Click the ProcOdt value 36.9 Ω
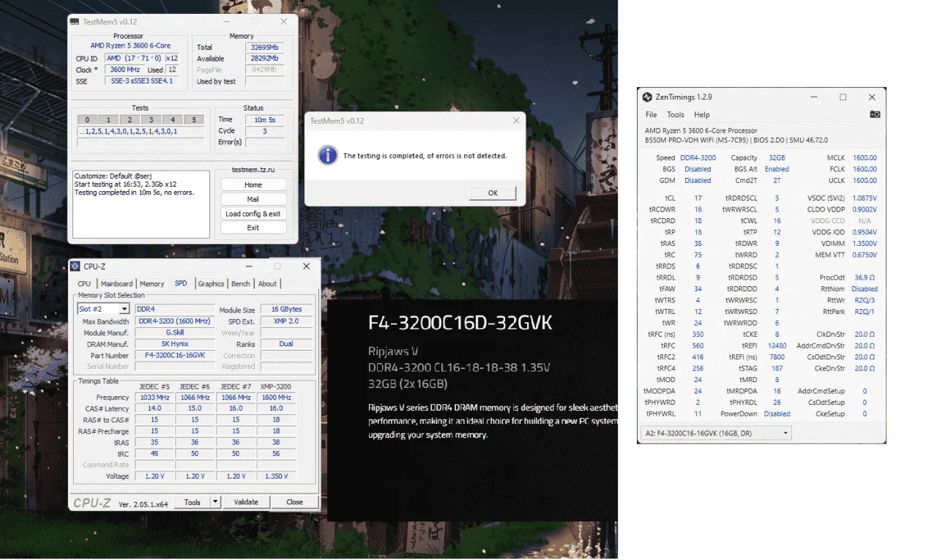The width and height of the screenshot is (937, 560). coord(866,278)
